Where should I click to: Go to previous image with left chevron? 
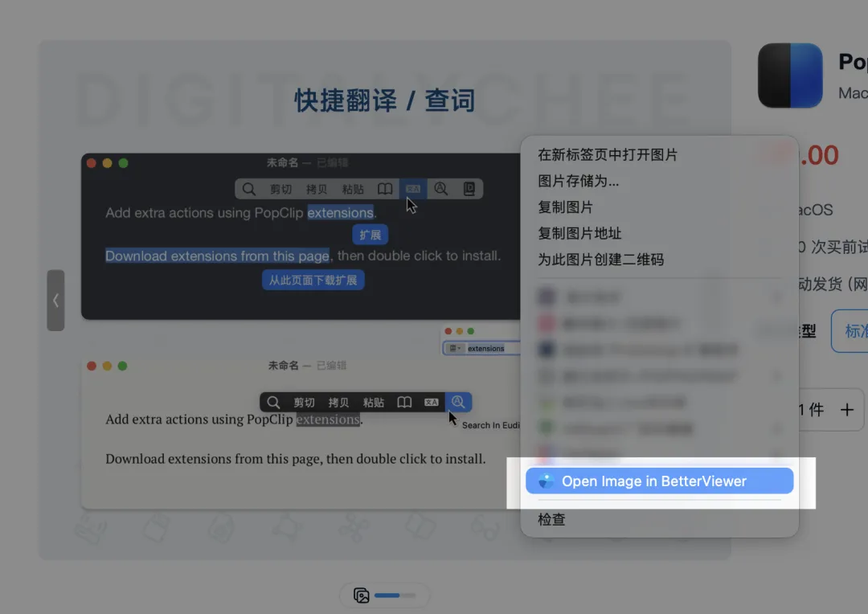click(x=55, y=300)
